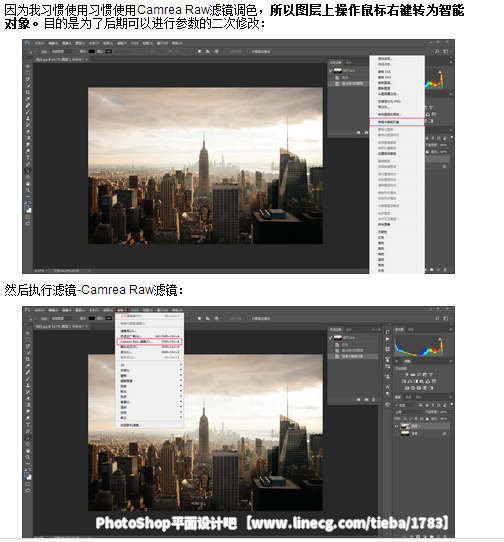
Task: Open opacity arrow in lower Layers panel
Action: point(451,412)
